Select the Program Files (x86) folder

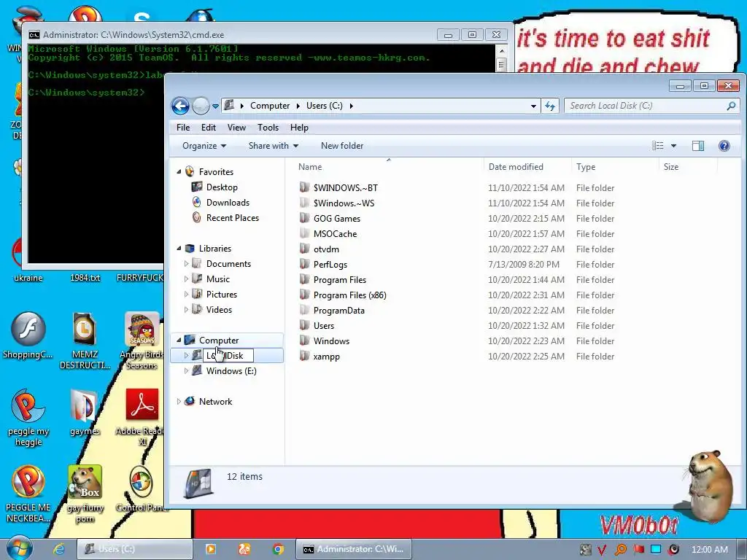coord(349,295)
